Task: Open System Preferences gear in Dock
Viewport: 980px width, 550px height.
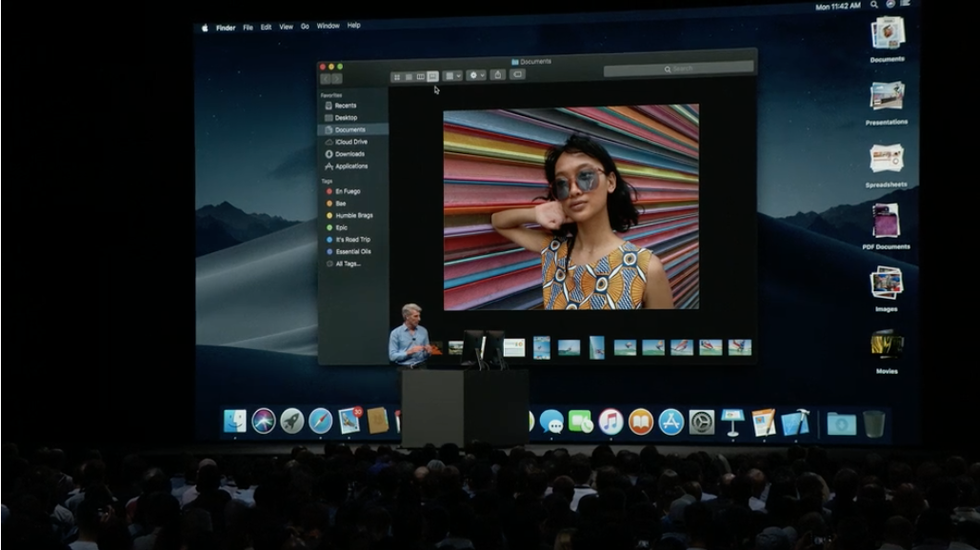Action: [701, 422]
